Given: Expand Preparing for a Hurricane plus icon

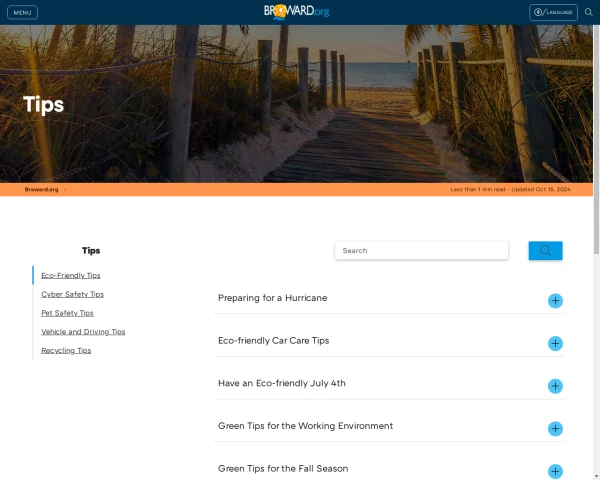Looking at the screenshot, I should pyautogui.click(x=555, y=301).
